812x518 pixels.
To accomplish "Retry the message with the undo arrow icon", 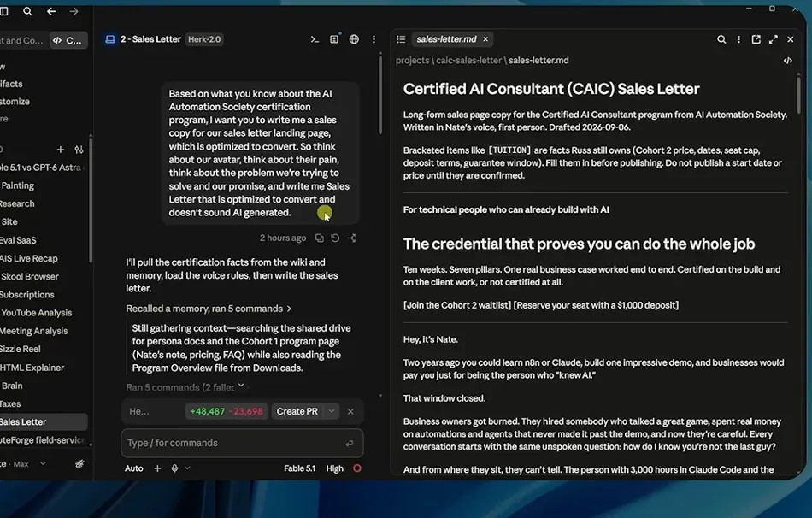I will tap(336, 238).
